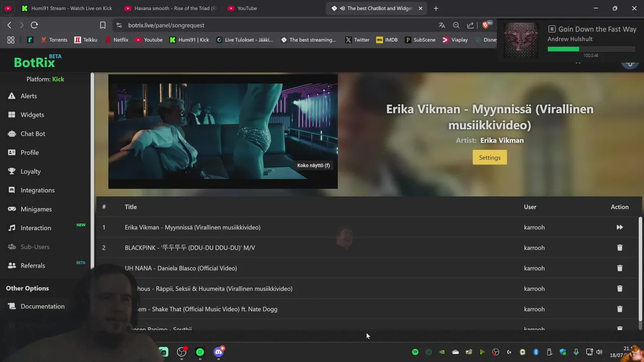This screenshot has height=362, width=644.
Task: Click the zoom out magnifier icon
Action: pyautogui.click(x=456, y=25)
